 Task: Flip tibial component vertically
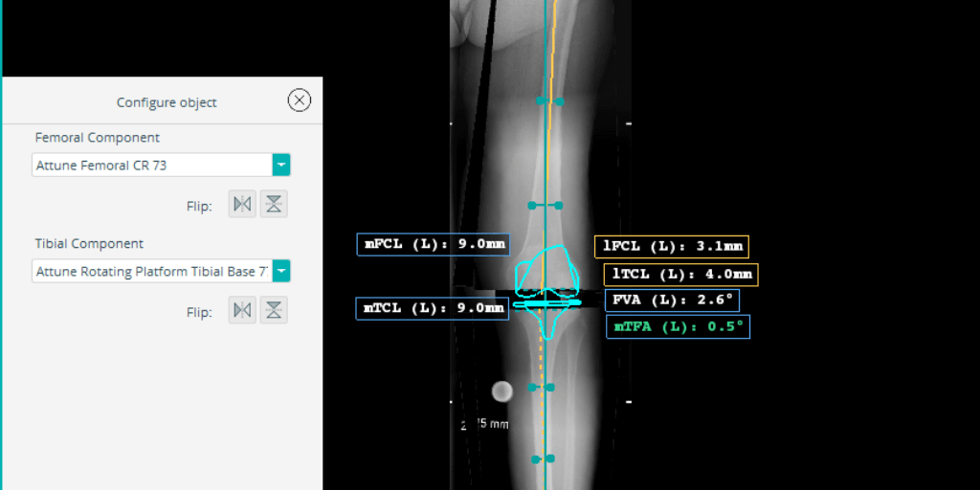274,310
